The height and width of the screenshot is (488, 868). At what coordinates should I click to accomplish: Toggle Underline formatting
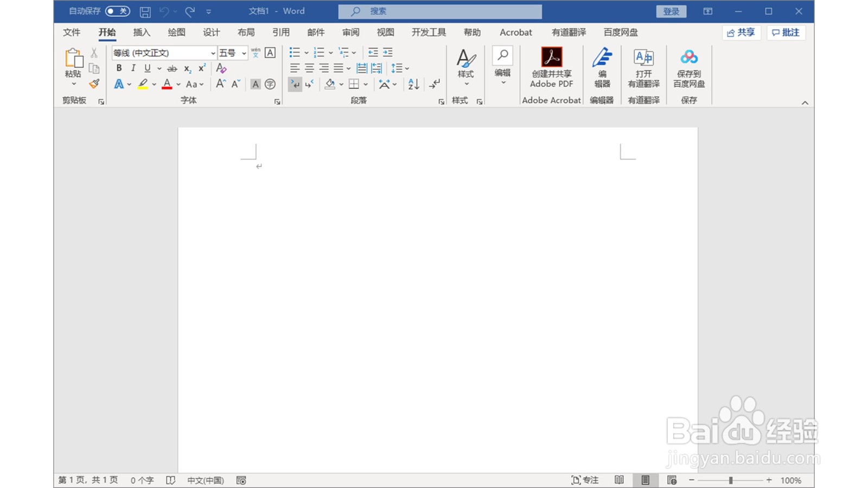(147, 68)
